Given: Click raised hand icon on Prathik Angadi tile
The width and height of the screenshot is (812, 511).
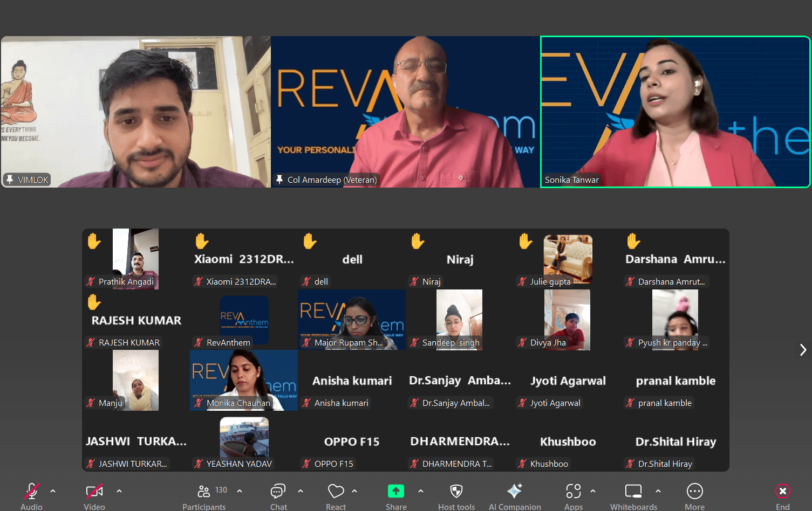Looking at the screenshot, I should pos(94,241).
